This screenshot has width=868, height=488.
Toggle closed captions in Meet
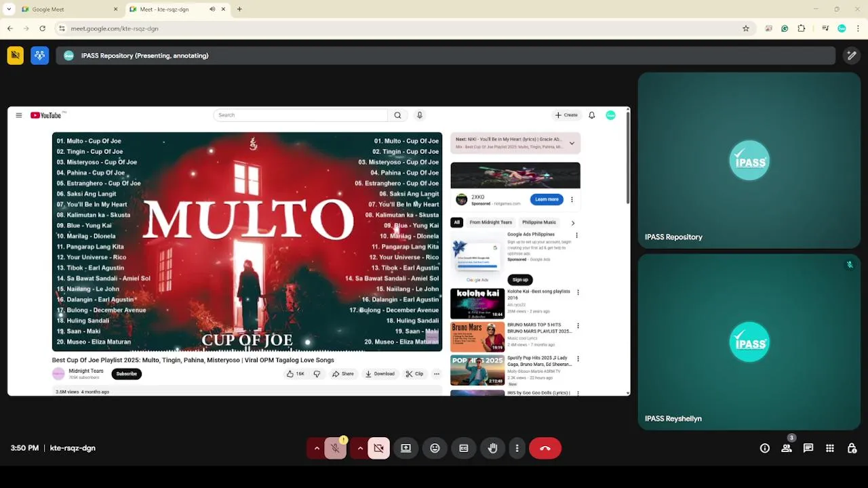(464, 448)
